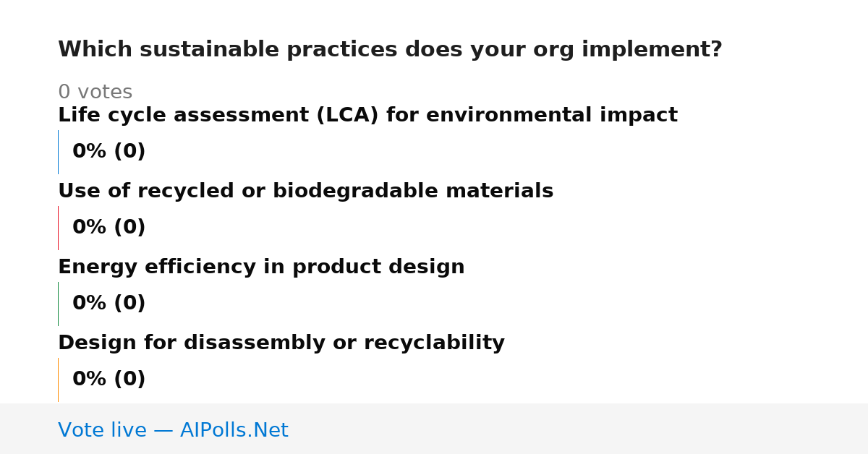The height and width of the screenshot is (454, 868).
Task: Open the Vote live — AIPolls.Net link
Action: (x=173, y=430)
